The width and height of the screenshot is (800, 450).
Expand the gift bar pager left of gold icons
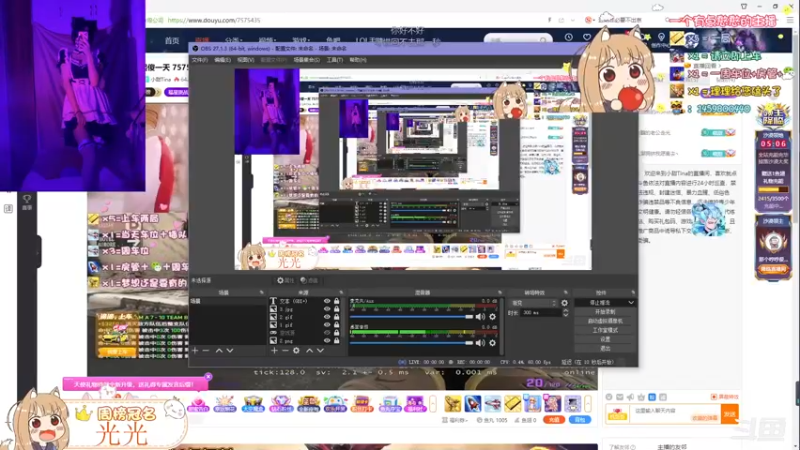point(433,404)
